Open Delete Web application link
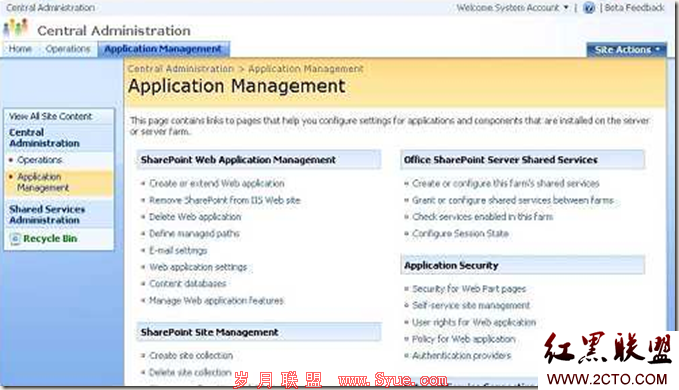The width and height of the screenshot is (679, 390). 195,217
